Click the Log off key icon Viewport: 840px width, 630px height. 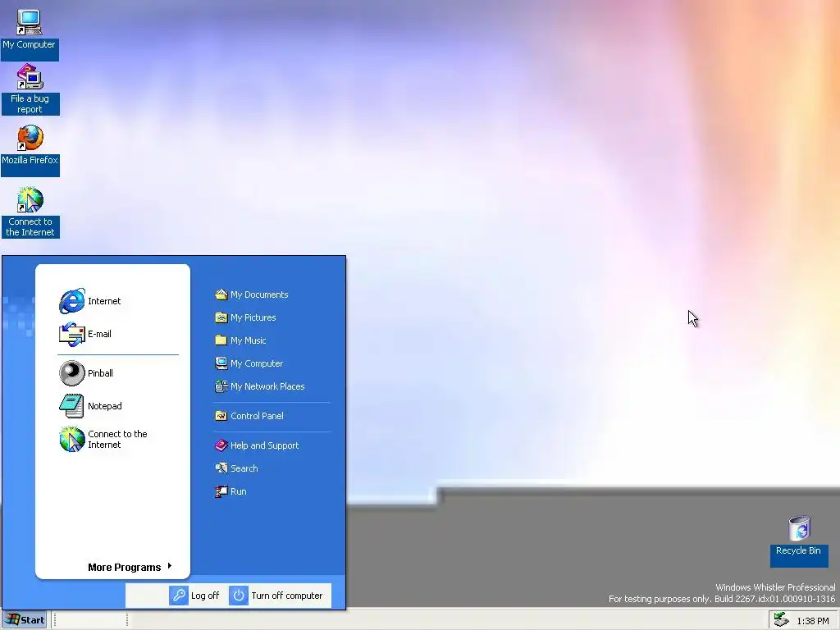point(178,596)
